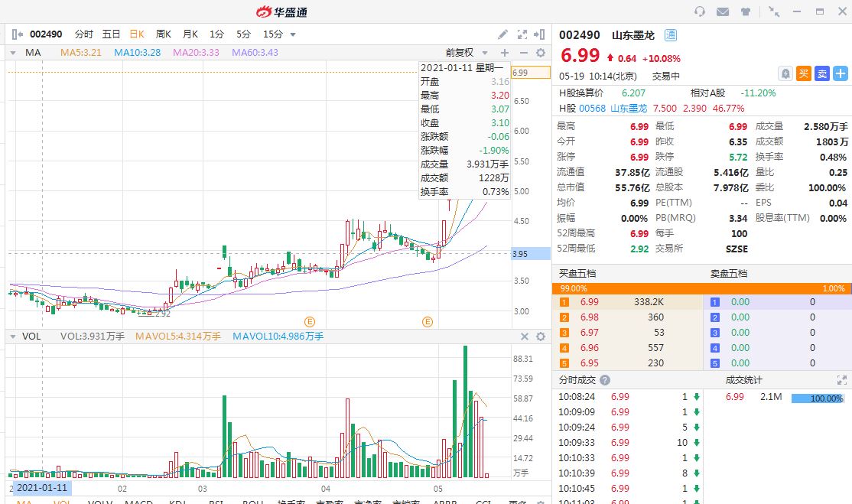Open VOL indicator settings gear
The image size is (852, 504).
tap(541, 337)
